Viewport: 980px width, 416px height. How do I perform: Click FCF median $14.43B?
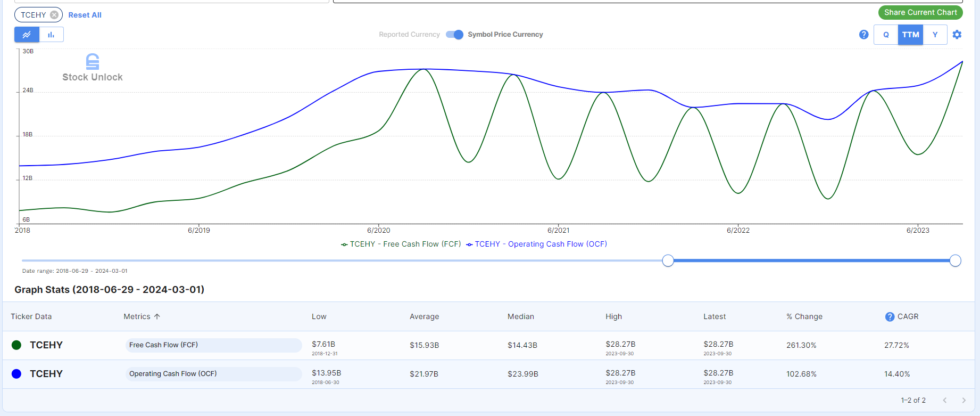[522, 345]
